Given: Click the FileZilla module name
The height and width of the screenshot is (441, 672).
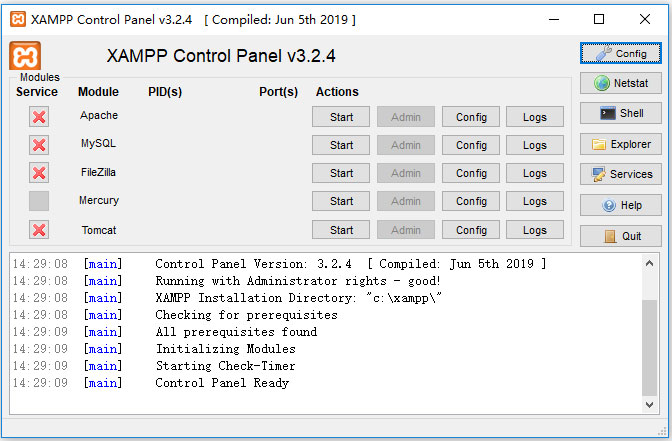Looking at the screenshot, I should pyautogui.click(x=99, y=172).
